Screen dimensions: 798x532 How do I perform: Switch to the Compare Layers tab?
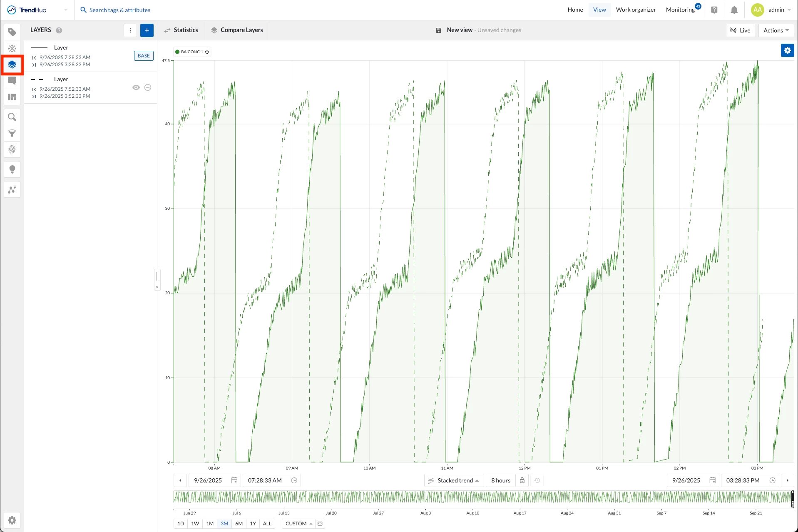(237, 30)
